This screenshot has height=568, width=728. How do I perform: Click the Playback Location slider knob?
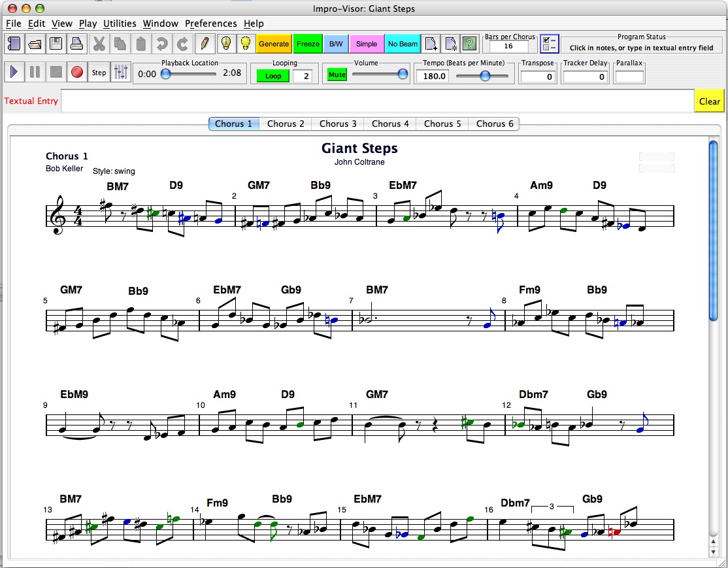[166, 74]
